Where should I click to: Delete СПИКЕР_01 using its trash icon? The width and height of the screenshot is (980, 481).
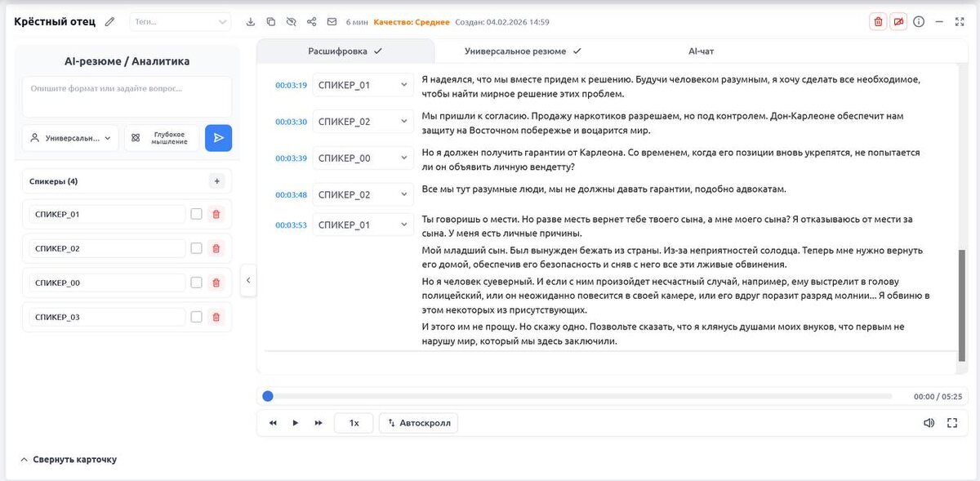tap(216, 214)
